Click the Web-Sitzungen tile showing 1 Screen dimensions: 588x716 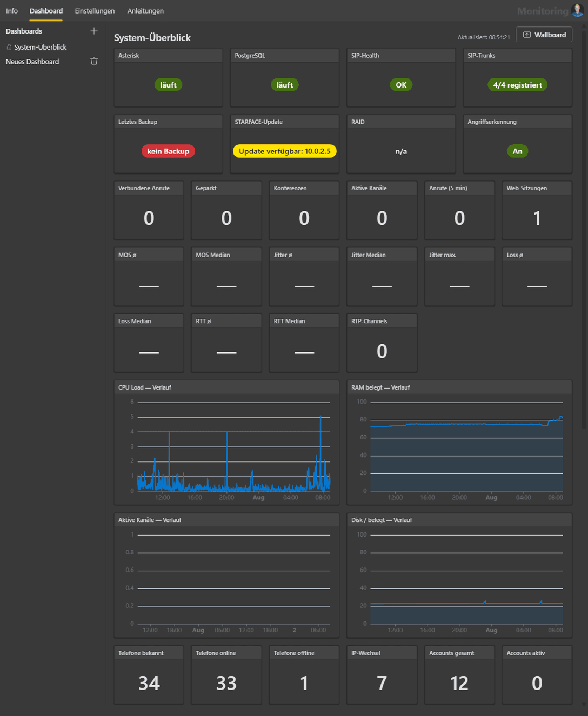pyautogui.click(x=537, y=210)
